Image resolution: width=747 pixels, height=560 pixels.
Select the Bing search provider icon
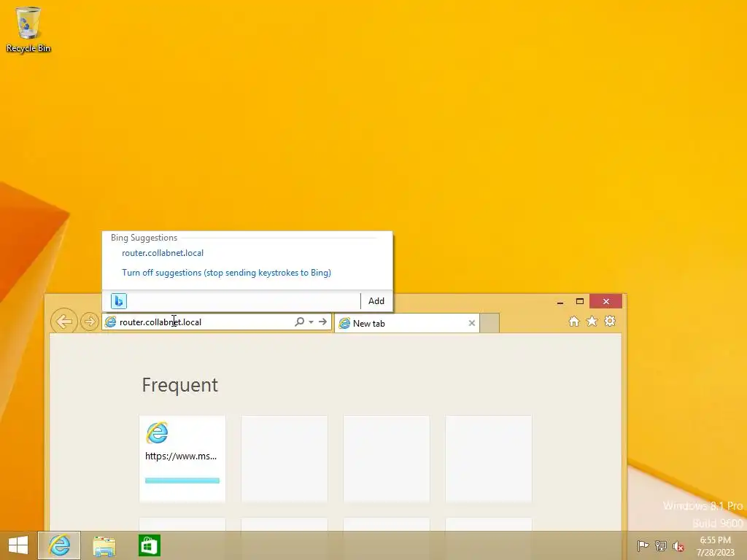[x=119, y=301]
